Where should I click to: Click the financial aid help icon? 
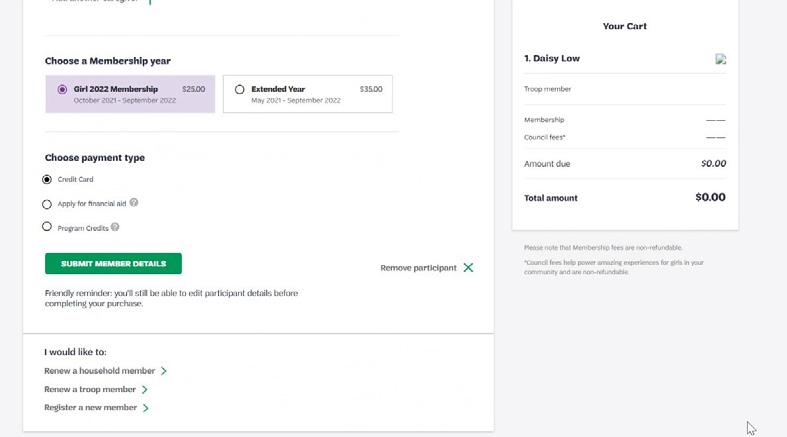[134, 203]
